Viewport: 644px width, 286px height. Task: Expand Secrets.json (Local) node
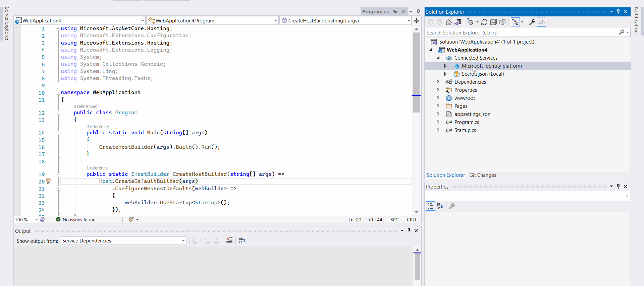(445, 74)
